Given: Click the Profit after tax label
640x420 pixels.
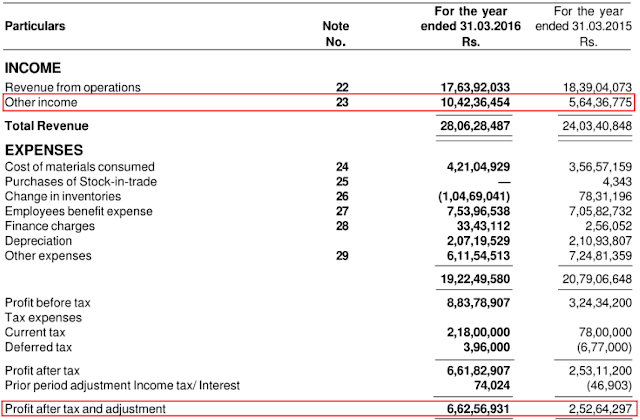Looking at the screenshot, I should 42,371.
